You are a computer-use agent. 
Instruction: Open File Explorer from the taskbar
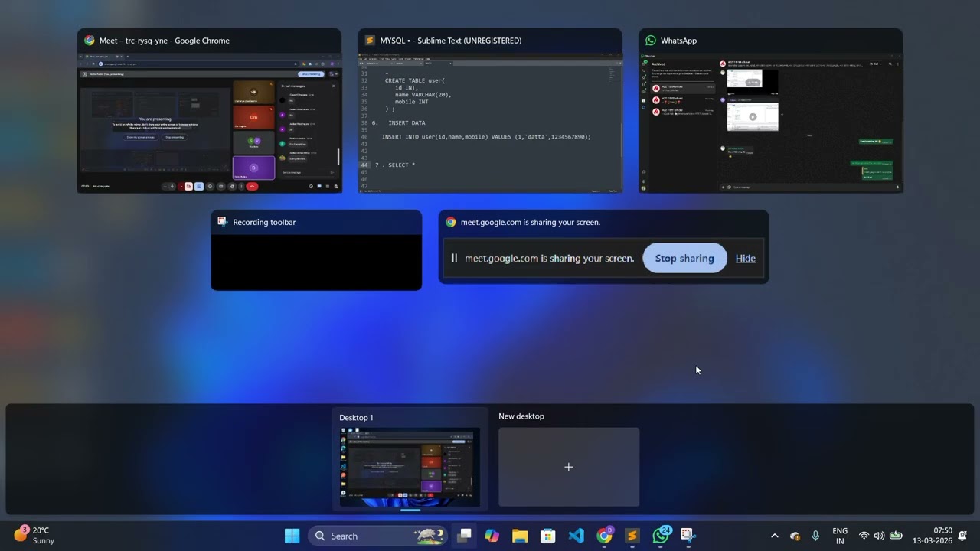pyautogui.click(x=520, y=536)
